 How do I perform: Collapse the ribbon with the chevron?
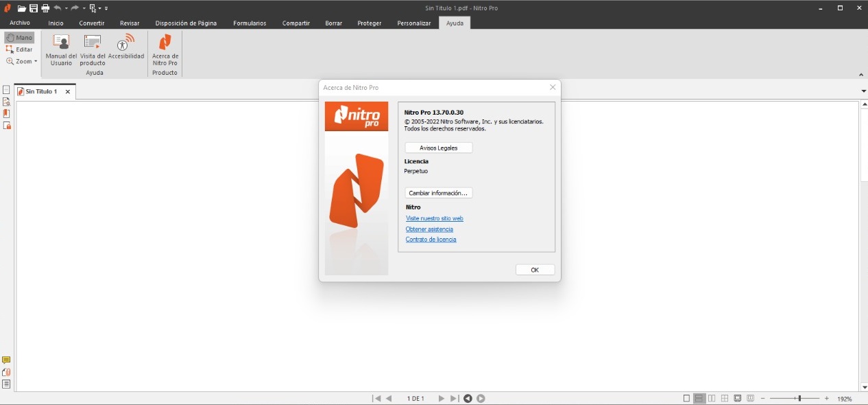click(x=861, y=74)
